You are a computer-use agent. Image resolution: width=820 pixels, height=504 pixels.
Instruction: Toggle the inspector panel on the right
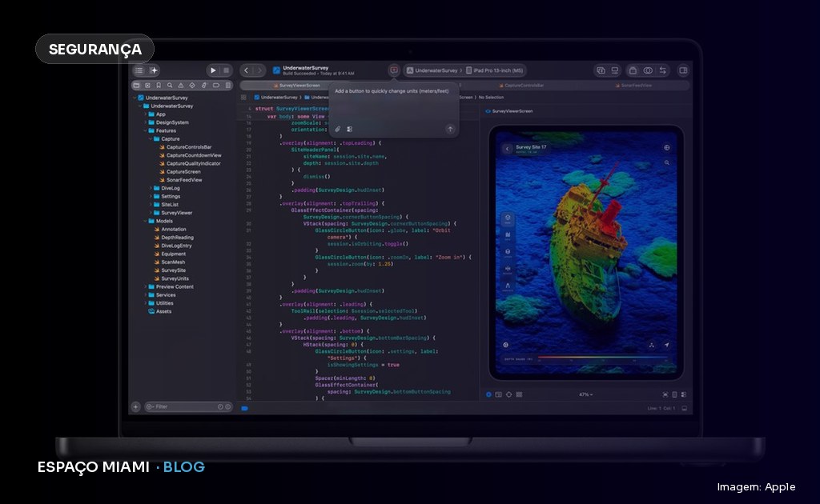(x=683, y=70)
